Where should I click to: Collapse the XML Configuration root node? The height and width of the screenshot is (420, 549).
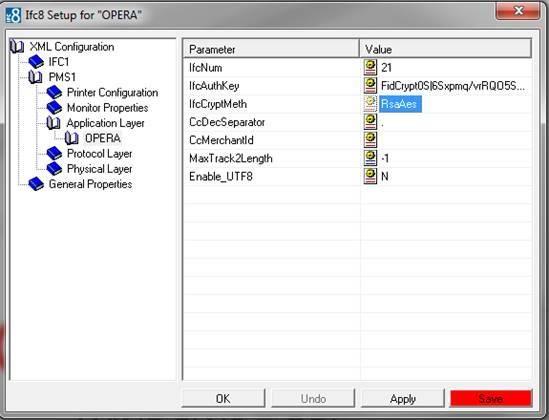[x=17, y=47]
